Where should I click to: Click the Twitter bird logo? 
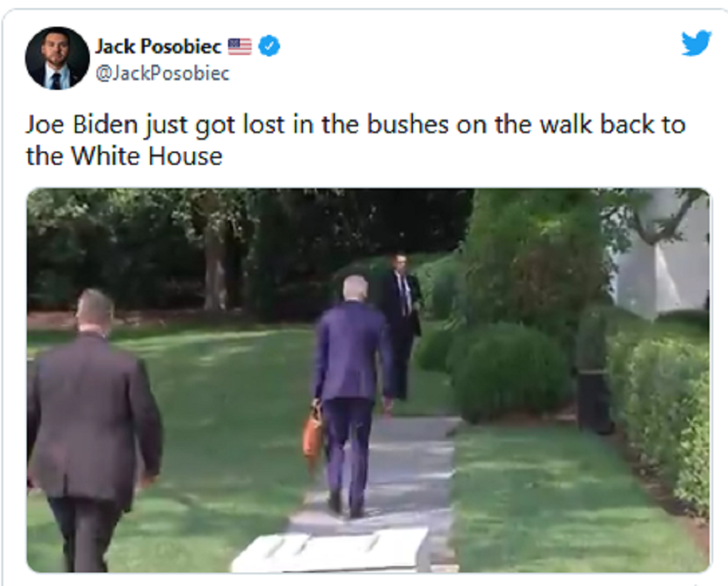pyautogui.click(x=696, y=43)
